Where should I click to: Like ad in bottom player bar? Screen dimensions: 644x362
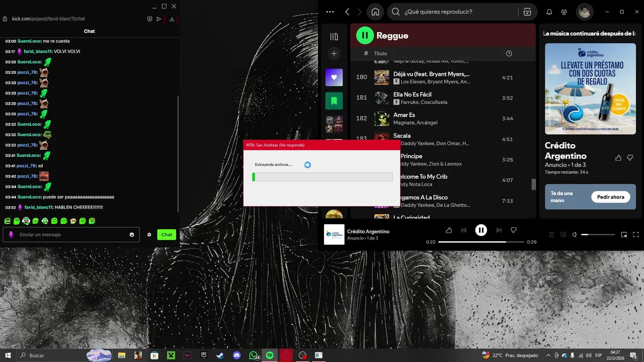click(449, 230)
